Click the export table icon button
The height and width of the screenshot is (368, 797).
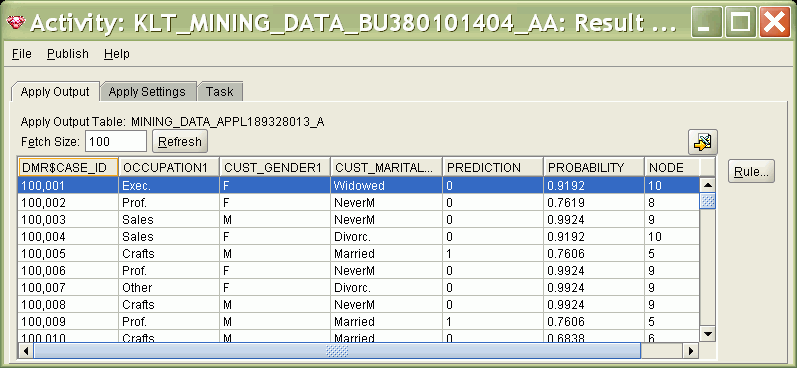click(x=703, y=142)
